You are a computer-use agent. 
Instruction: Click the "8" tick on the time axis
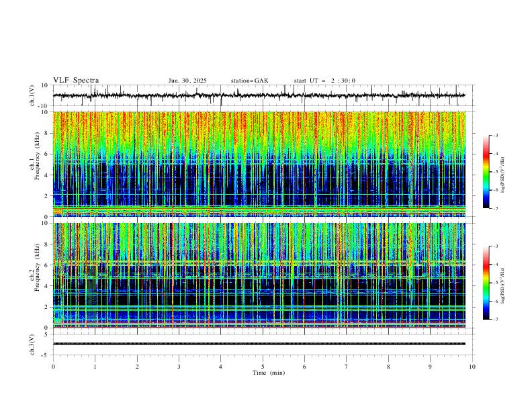388,367
